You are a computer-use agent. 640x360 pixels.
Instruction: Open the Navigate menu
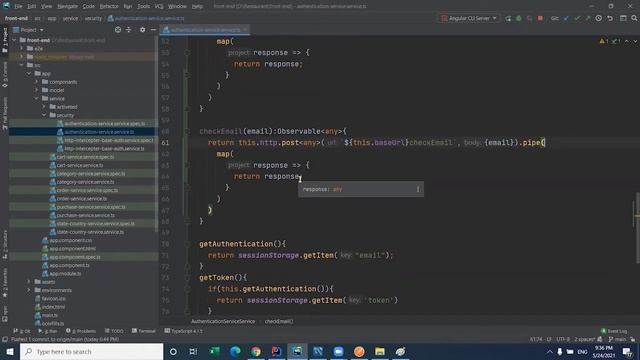pyautogui.click(x=67, y=7)
